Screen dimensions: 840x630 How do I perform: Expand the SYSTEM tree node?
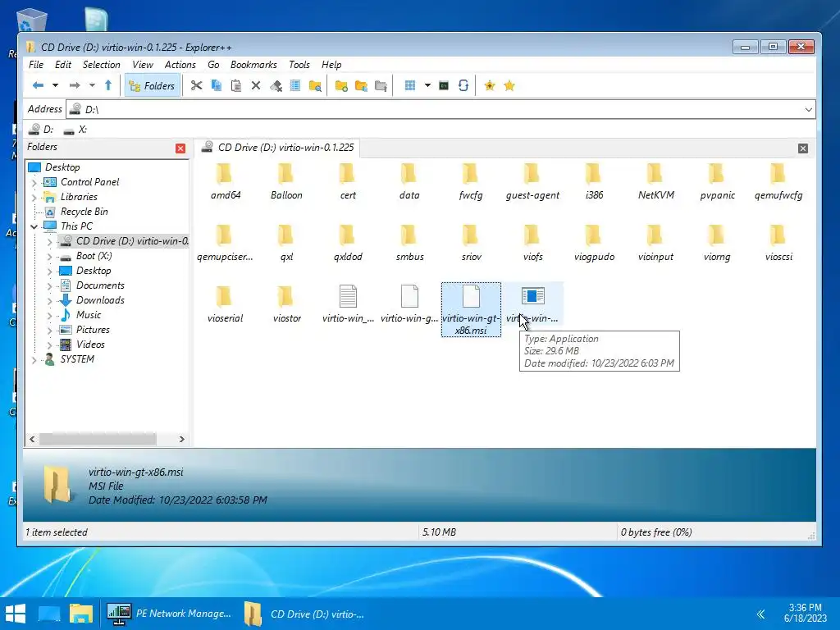34,360
